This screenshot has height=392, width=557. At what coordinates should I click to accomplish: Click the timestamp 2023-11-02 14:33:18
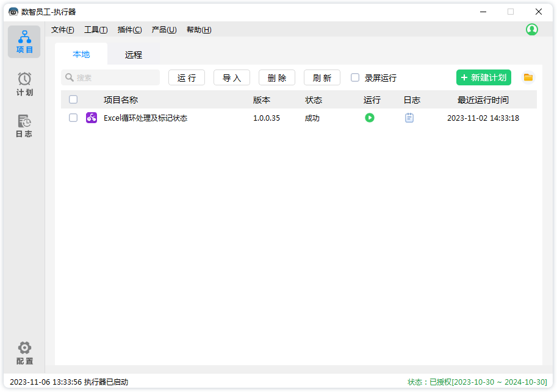tap(483, 118)
